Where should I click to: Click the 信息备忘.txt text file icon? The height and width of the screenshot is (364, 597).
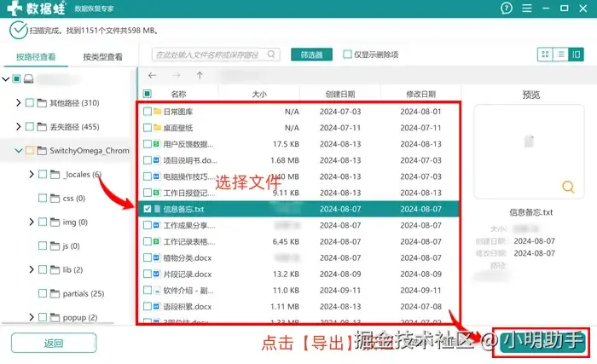pyautogui.click(x=157, y=209)
